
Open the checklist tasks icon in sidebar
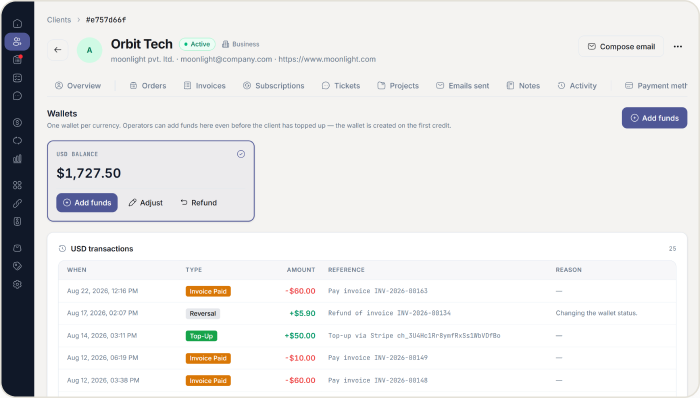pos(17,78)
